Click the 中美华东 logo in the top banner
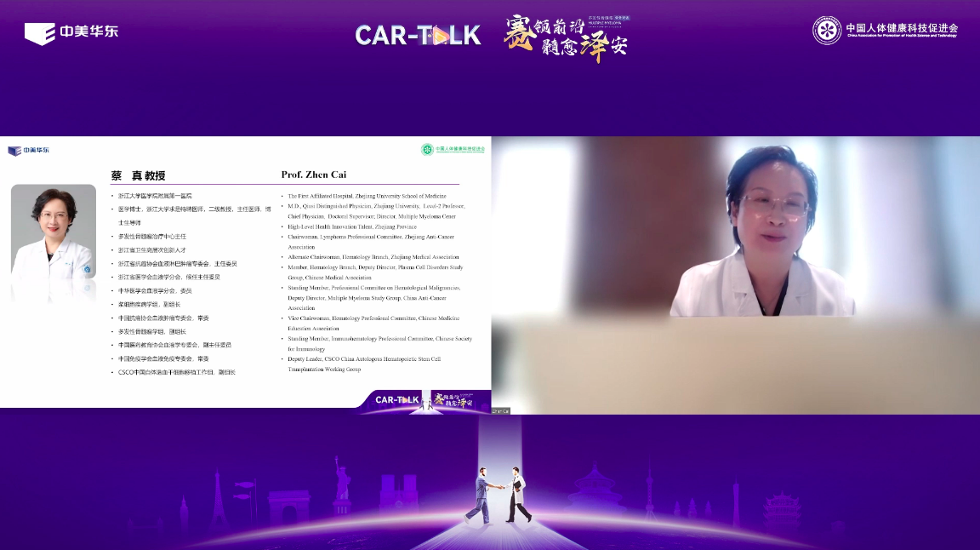This screenshot has width=980, height=550. (71, 32)
